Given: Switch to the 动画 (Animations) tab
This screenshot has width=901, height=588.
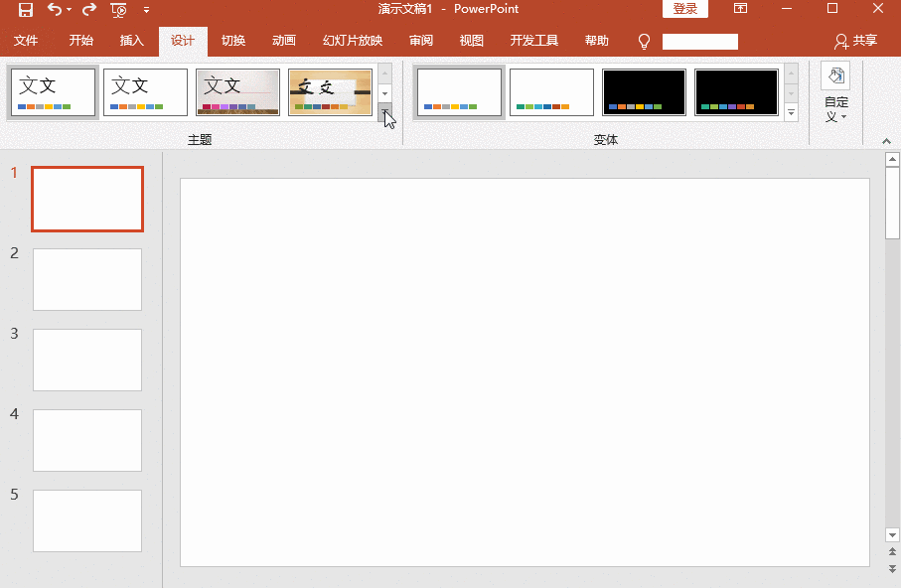Looking at the screenshot, I should pos(284,42).
